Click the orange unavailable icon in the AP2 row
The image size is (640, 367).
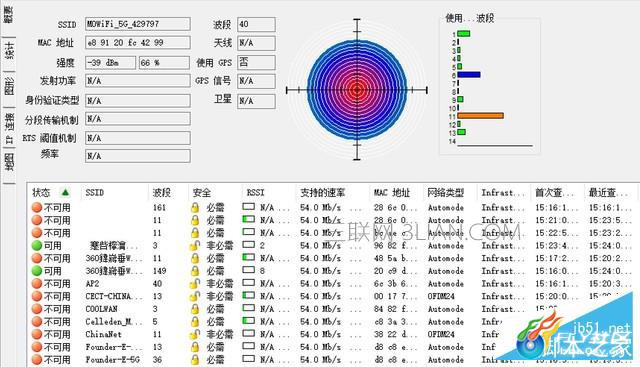pyautogui.click(x=37, y=283)
